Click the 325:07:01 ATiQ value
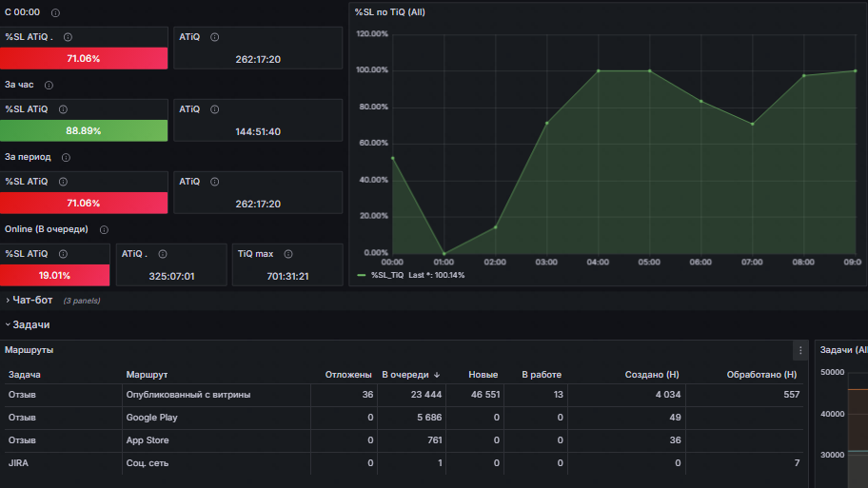This screenshot has height=488, width=868. coord(171,276)
